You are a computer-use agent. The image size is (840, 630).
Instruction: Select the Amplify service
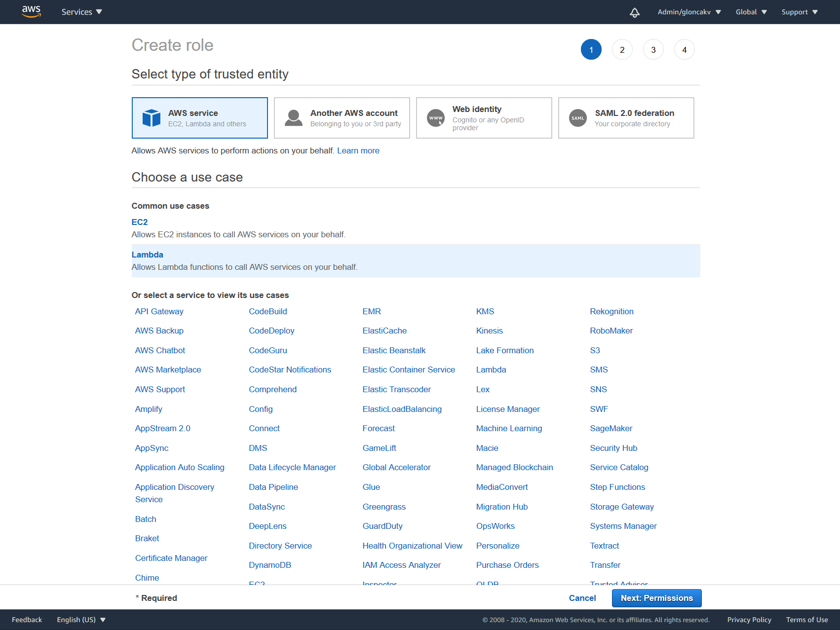tap(149, 409)
